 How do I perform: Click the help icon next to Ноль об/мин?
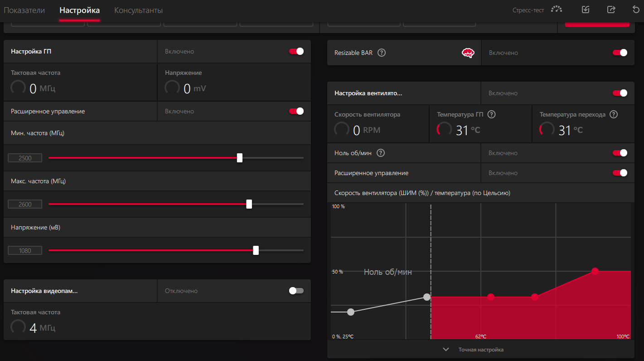tap(381, 153)
